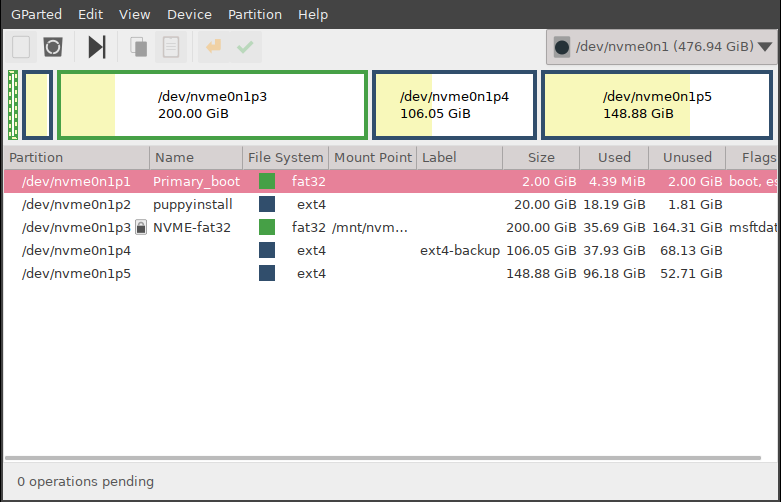Click the /mnt/nvm... mount point cell

pos(370,228)
